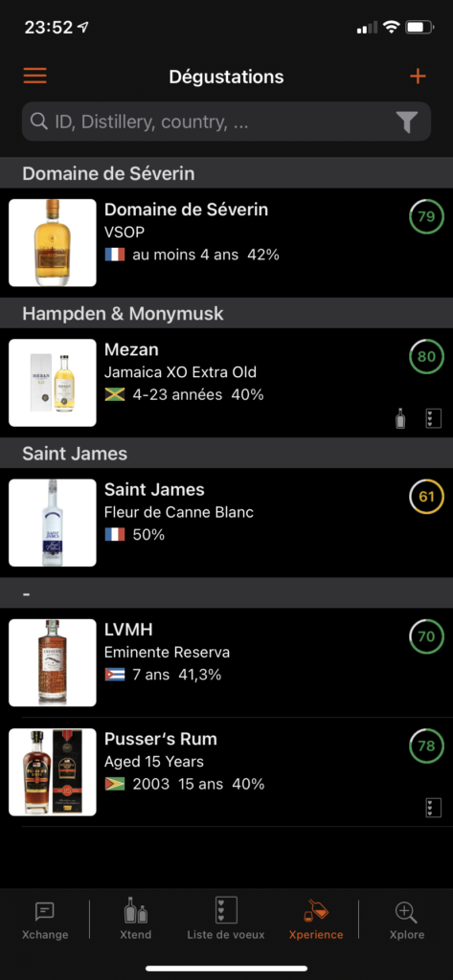This screenshot has height=980, width=453.
Task: Tap the bottle icon on Mezan entry
Action: [400, 418]
